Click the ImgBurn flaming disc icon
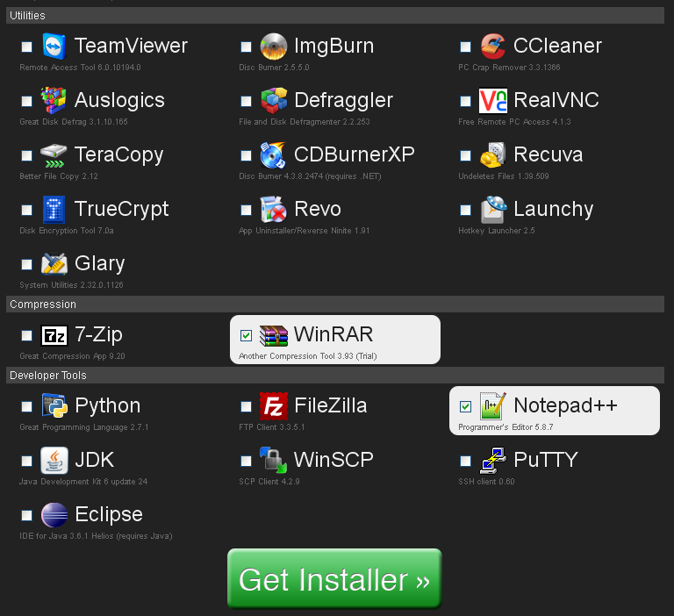 pyautogui.click(x=274, y=46)
